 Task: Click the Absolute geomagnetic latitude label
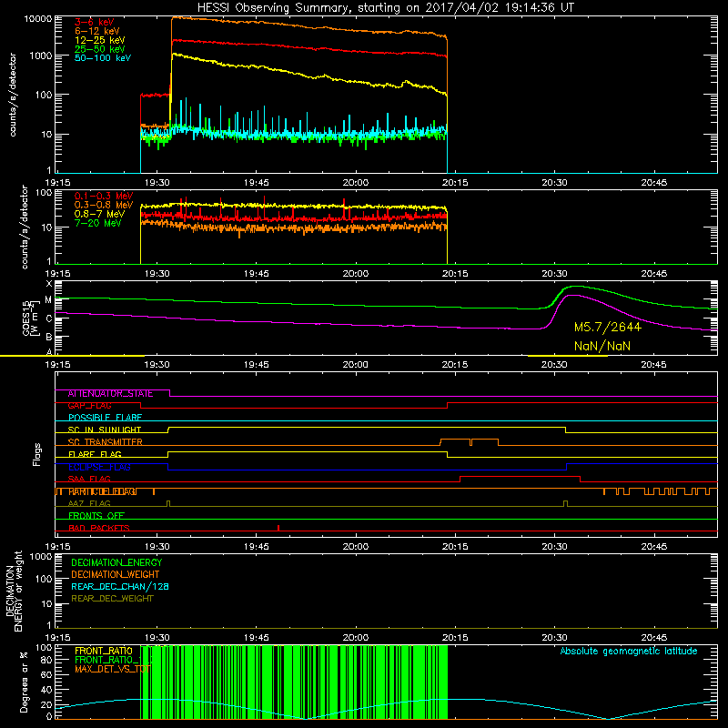629,652
